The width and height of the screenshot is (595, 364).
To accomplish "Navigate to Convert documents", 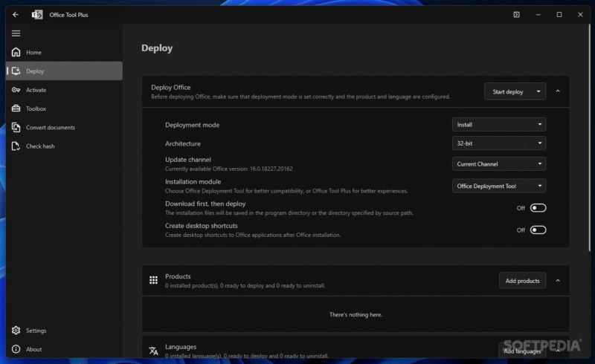I will (64, 128).
